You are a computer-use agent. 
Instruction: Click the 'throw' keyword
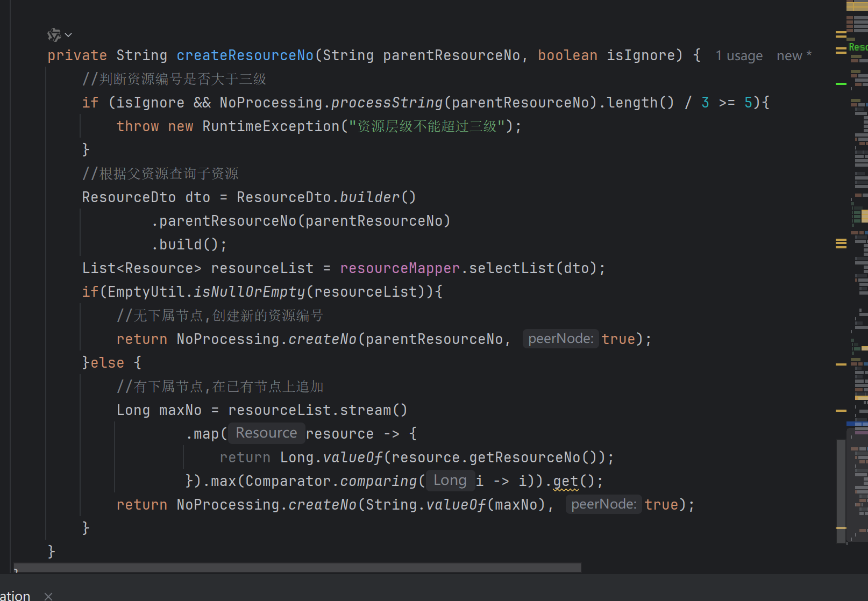pos(138,126)
